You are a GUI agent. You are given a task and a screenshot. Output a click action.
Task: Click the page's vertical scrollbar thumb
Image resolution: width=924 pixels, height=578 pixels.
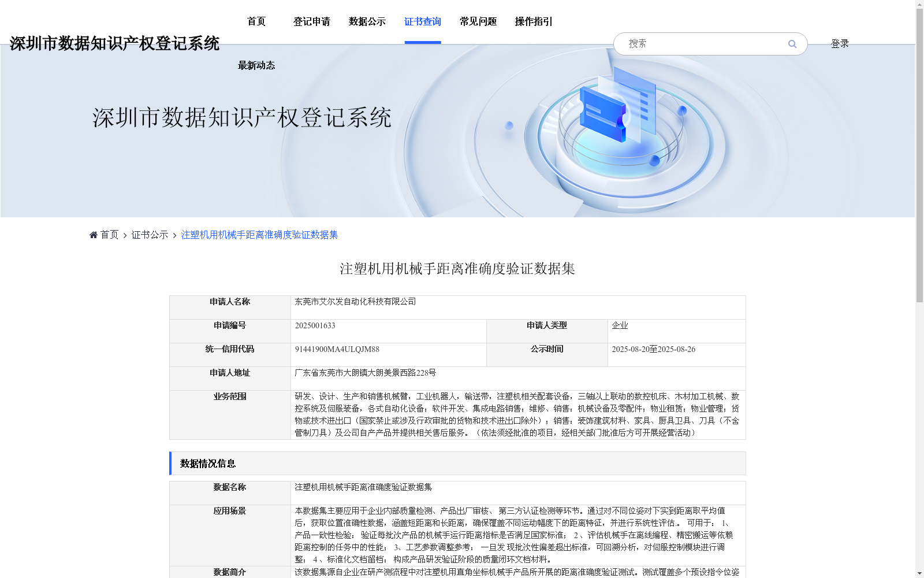point(919,155)
